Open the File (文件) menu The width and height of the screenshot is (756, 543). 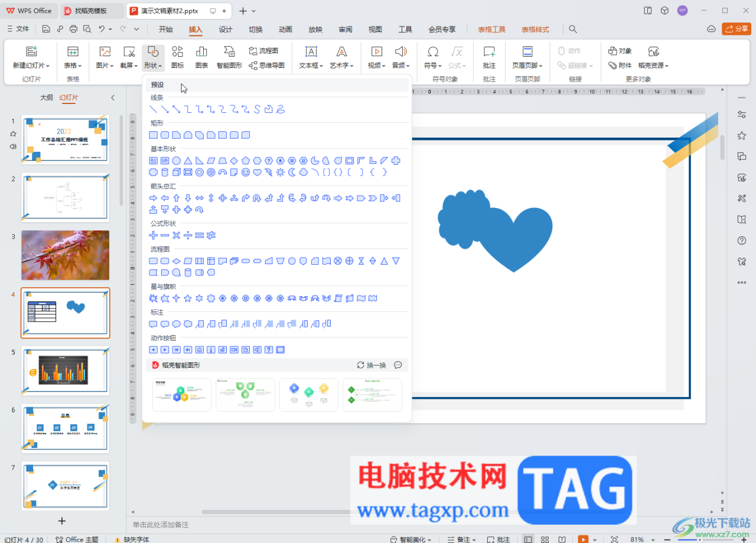point(18,29)
